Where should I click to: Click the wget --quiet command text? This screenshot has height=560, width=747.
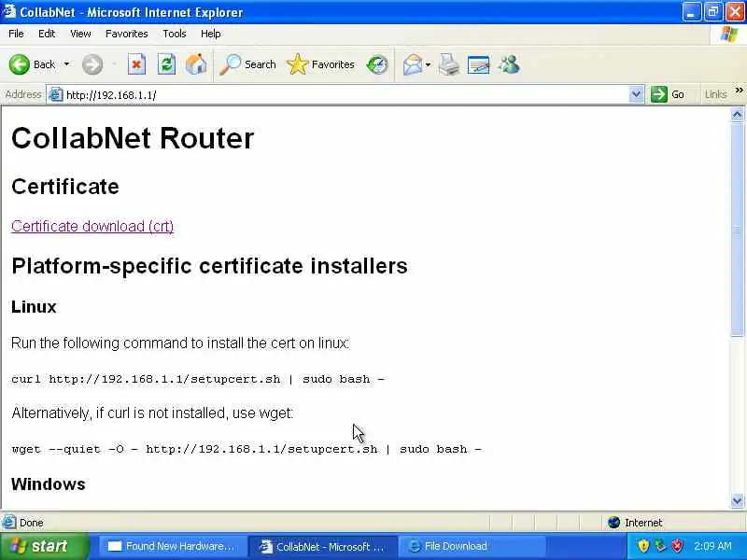click(247, 449)
